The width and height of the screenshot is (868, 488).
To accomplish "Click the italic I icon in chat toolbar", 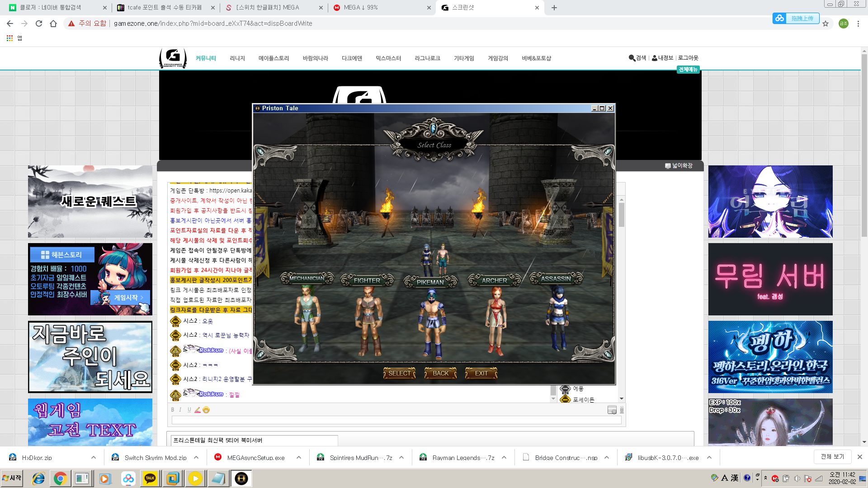I will tap(180, 410).
